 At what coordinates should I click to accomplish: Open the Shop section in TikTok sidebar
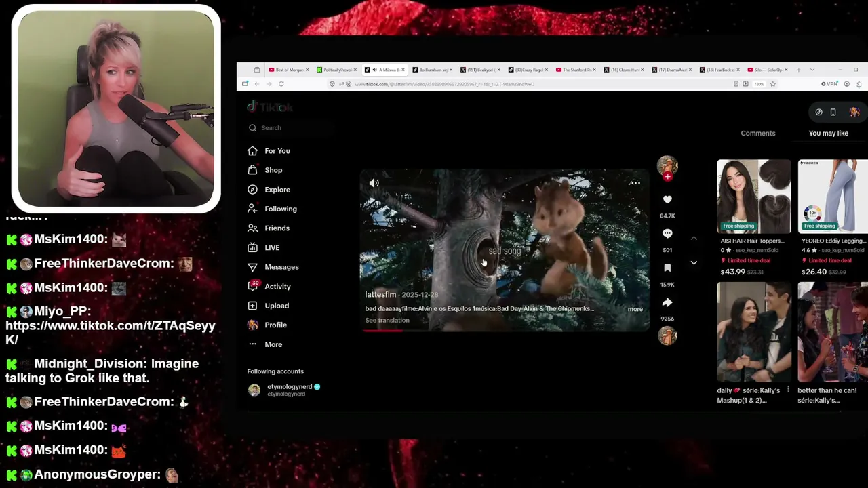click(265, 170)
